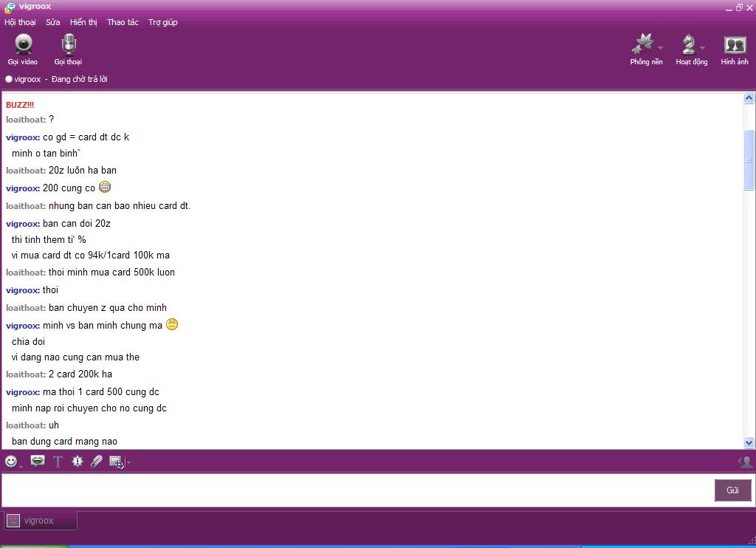Open the Hội thoại menu
756x548 pixels.
tap(20, 22)
